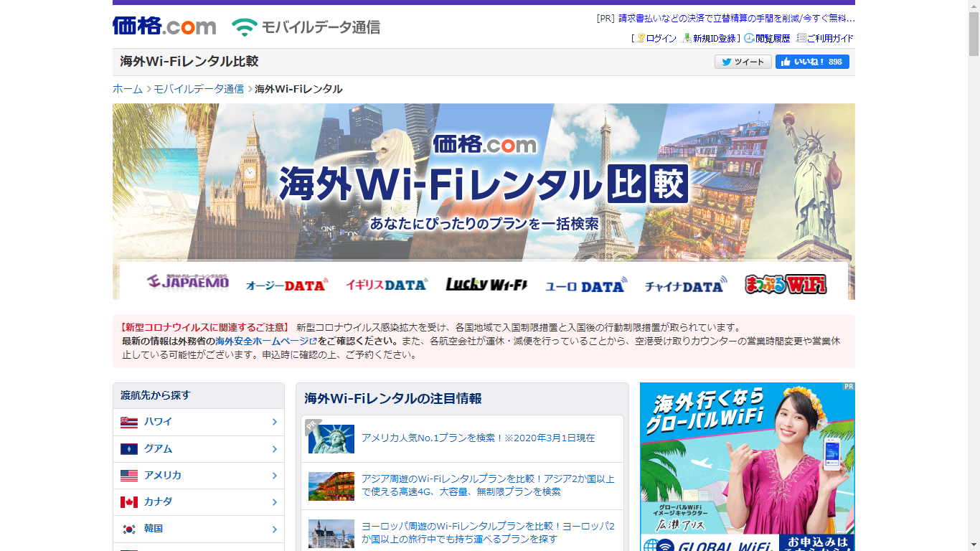Click the Facebook いいね! button
This screenshot has width=980, height=551.
(x=812, y=62)
